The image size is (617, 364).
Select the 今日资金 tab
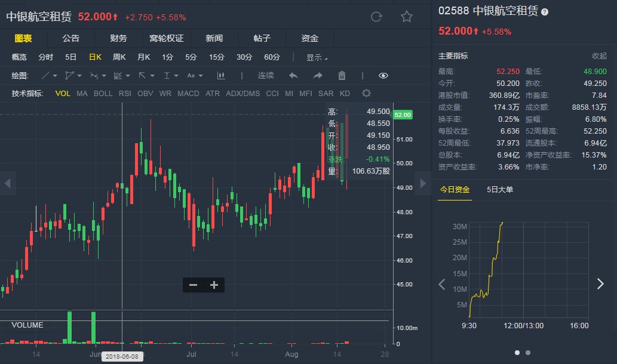(455, 190)
